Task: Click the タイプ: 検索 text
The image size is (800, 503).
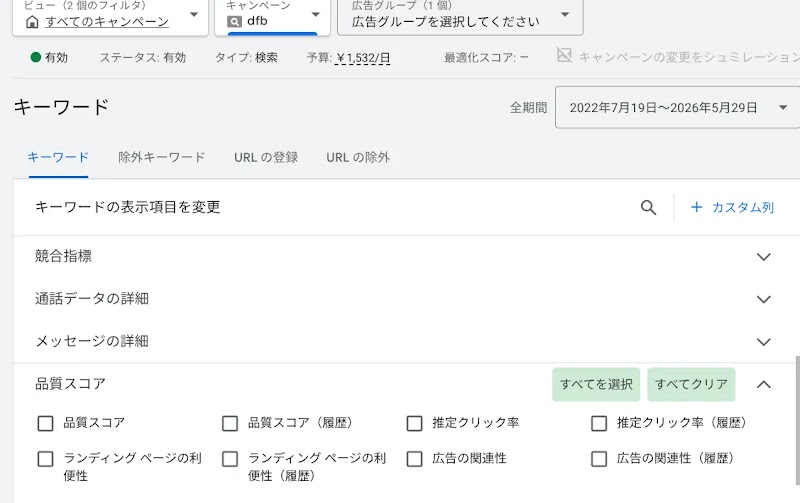Action: coord(246,57)
